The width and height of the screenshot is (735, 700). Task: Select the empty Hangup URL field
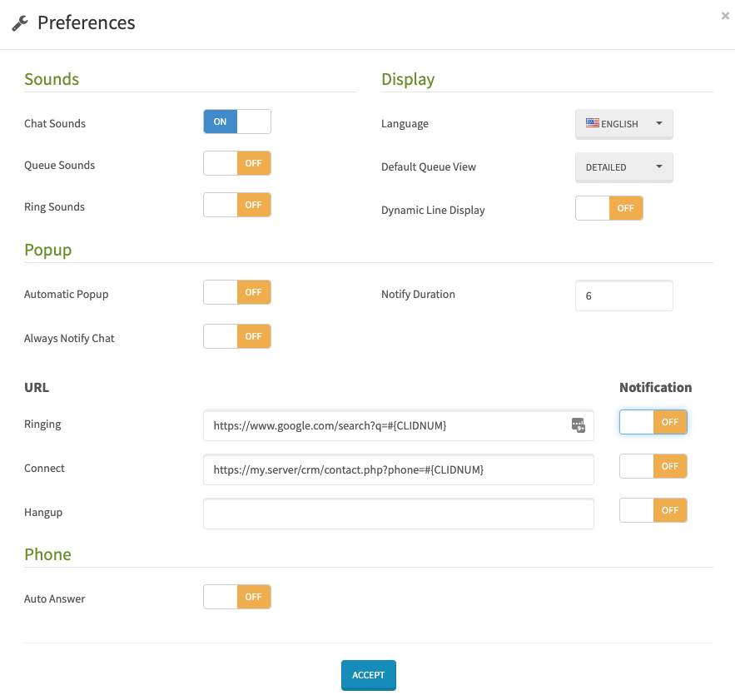click(x=399, y=514)
